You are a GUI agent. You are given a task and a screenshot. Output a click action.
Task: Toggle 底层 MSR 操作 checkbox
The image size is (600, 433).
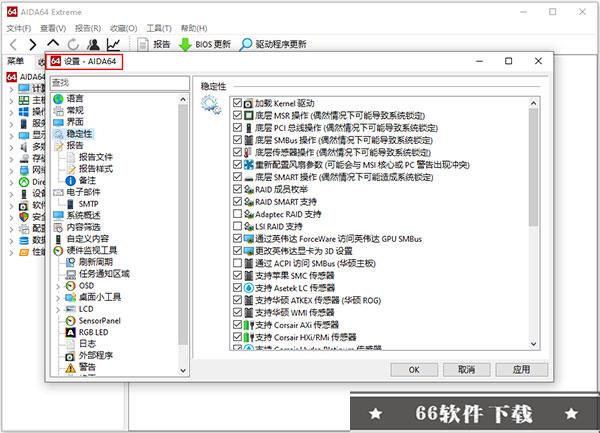click(x=237, y=115)
